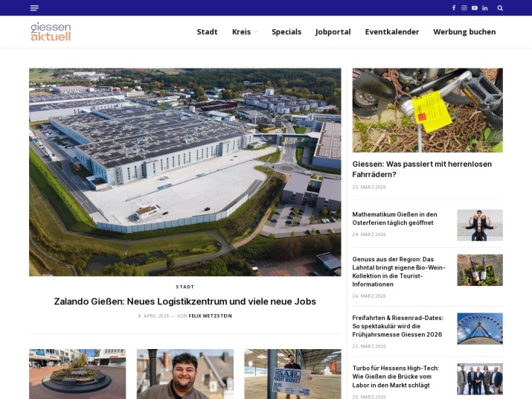Open the hamburger menu icon
Image resolution: width=532 pixels, height=399 pixels.
[34, 7]
